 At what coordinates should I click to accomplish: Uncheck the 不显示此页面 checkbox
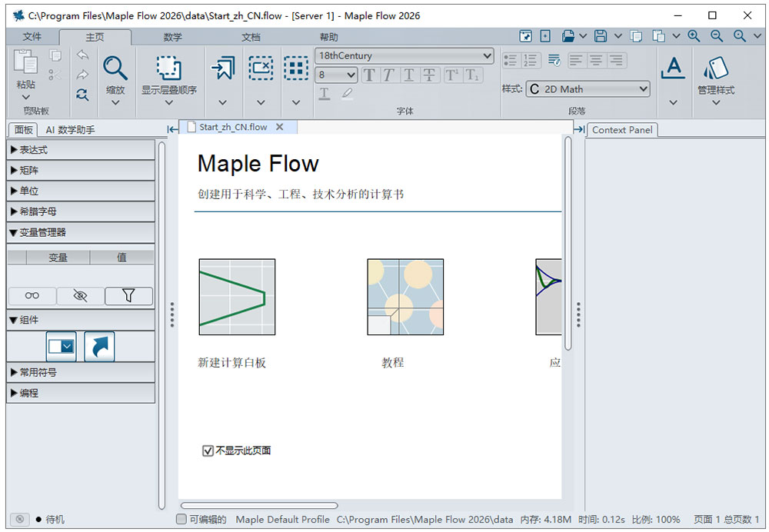coord(208,451)
